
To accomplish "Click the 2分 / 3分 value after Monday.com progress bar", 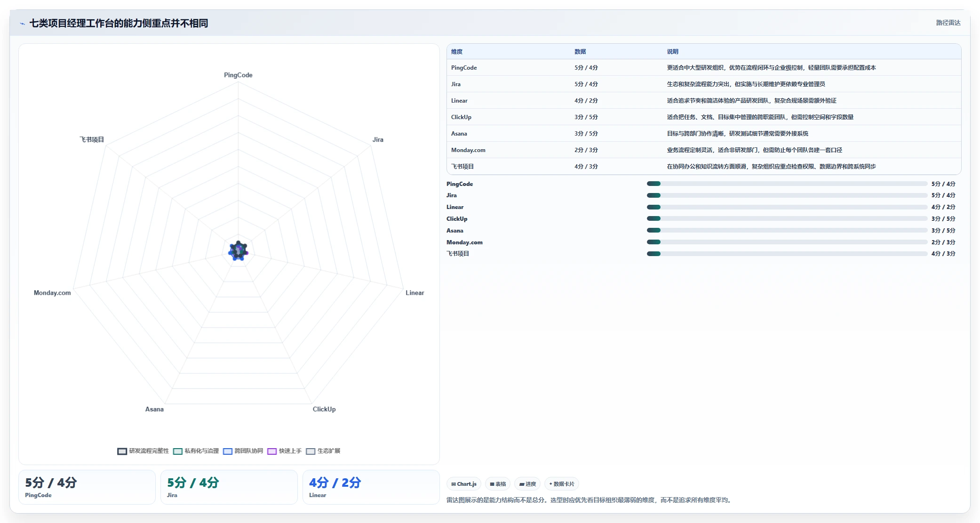I will tap(943, 242).
